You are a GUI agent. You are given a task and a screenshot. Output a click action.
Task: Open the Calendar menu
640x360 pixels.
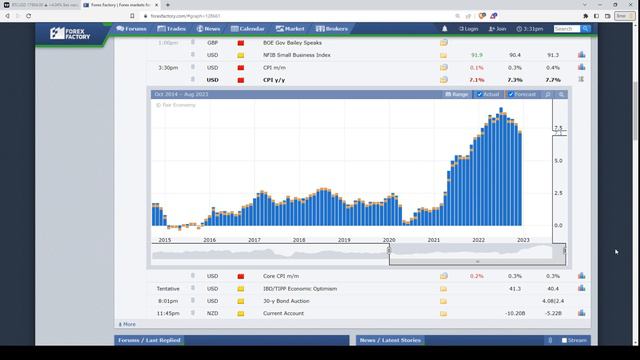(x=247, y=29)
